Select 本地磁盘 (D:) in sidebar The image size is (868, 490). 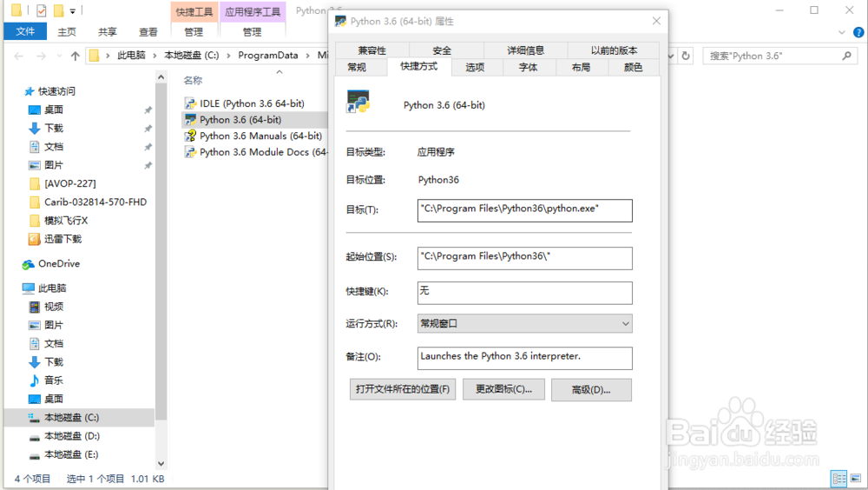click(71, 436)
